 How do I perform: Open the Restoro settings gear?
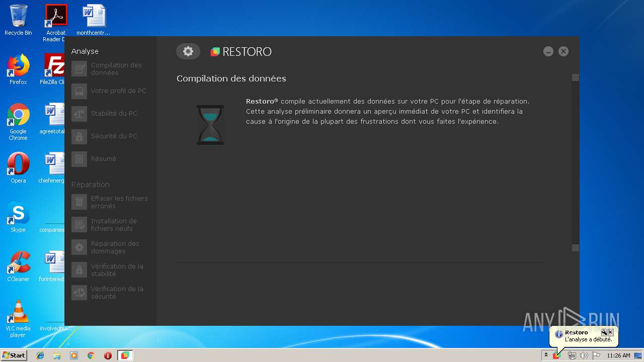coord(188,51)
